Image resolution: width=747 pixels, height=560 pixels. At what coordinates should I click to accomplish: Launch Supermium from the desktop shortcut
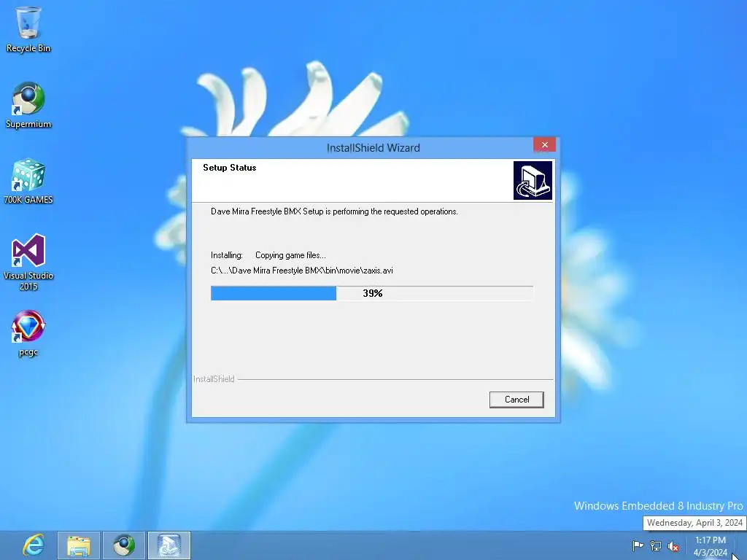coord(28,105)
